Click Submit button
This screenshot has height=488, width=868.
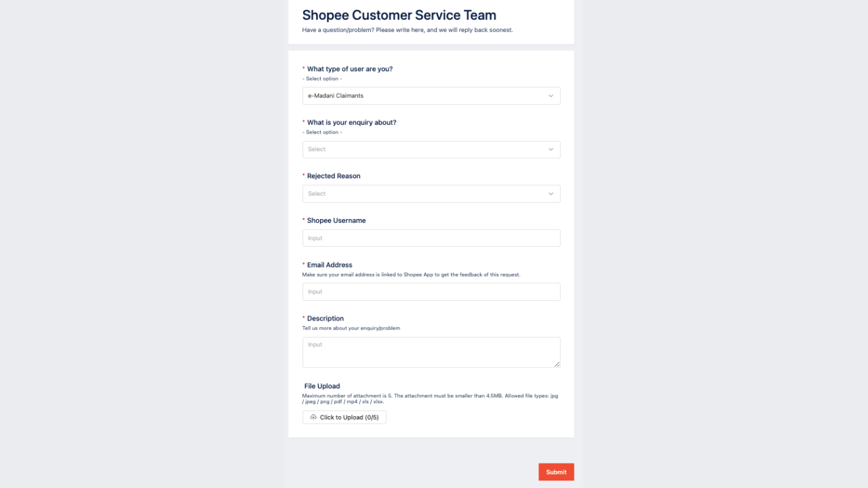[x=556, y=472]
